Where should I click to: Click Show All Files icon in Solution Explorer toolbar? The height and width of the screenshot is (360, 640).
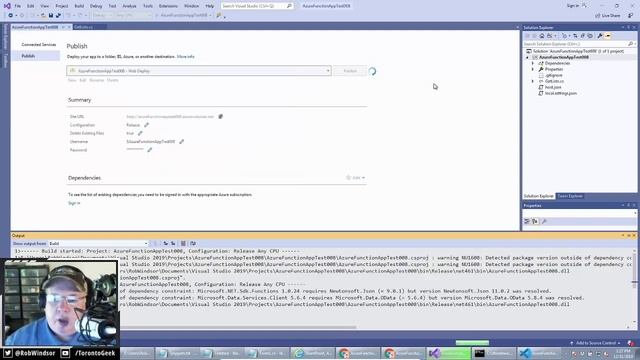point(590,36)
